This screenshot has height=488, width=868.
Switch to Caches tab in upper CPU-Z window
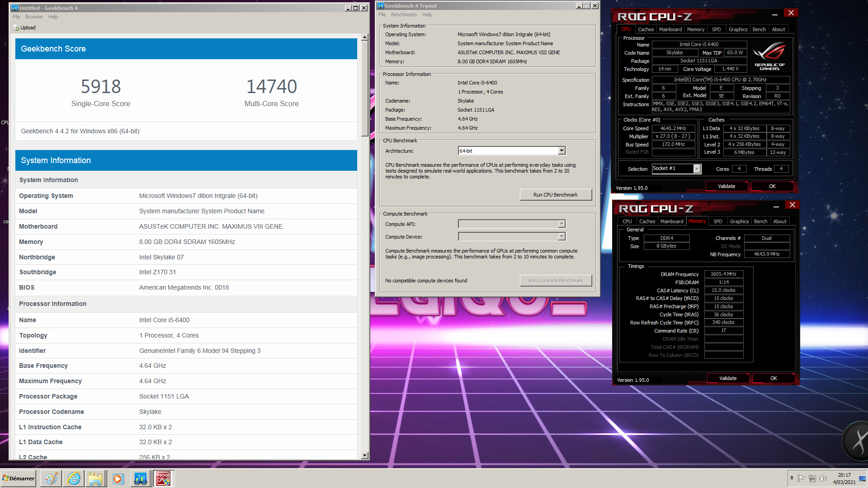click(x=646, y=29)
